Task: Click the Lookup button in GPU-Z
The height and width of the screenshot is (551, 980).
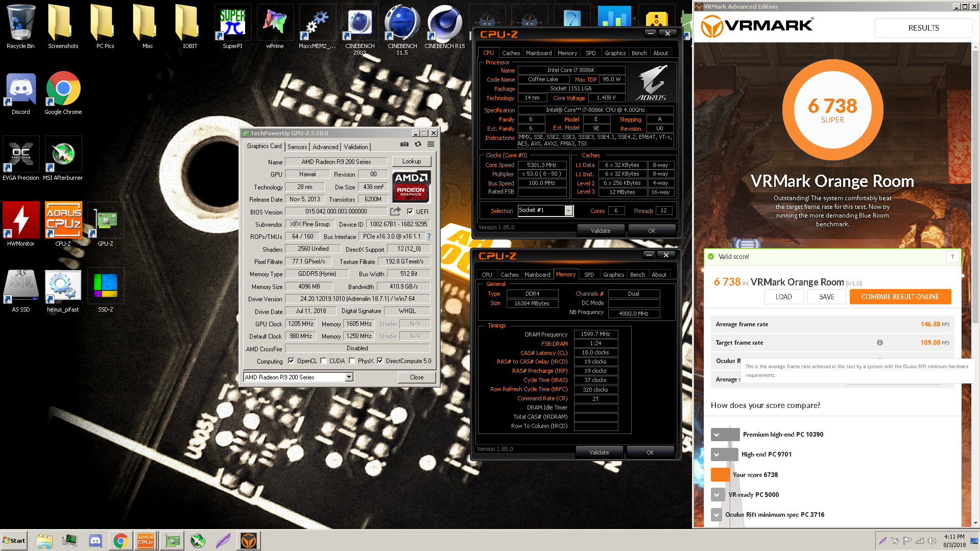Action: pyautogui.click(x=412, y=161)
